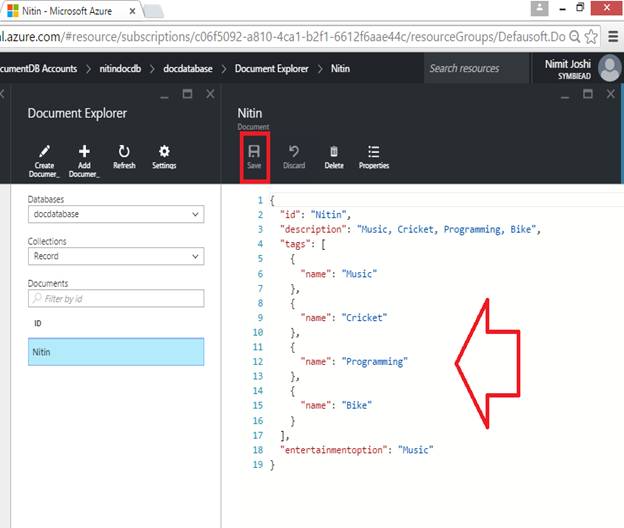Click the Create Document pencil icon

[44, 151]
